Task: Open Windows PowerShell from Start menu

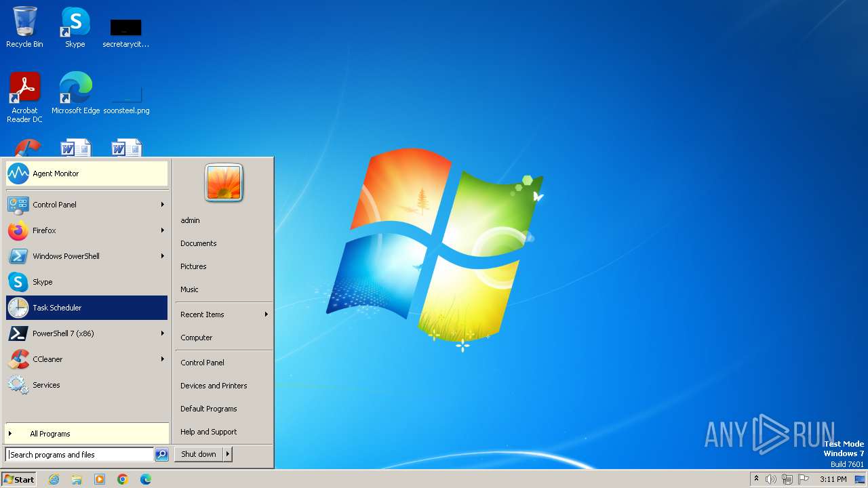Action: [87, 256]
